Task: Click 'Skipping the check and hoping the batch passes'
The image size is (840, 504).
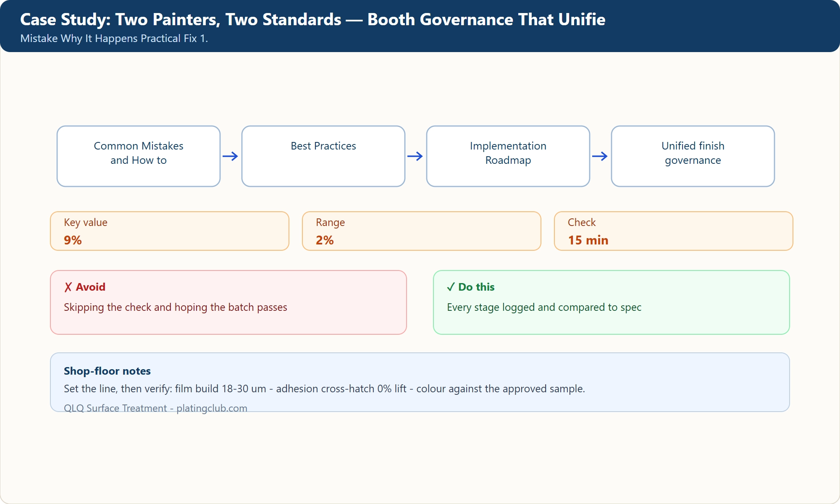Action: [x=176, y=307]
